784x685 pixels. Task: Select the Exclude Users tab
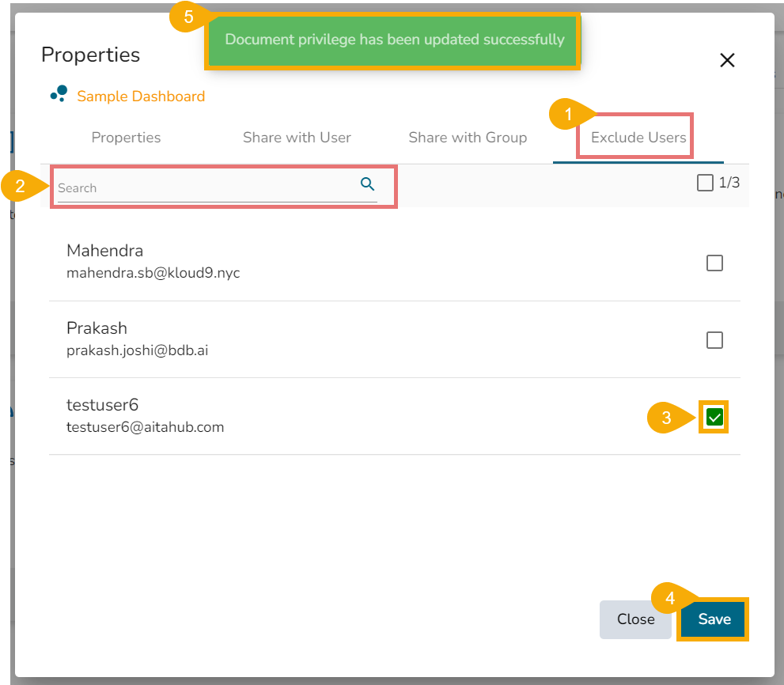click(638, 138)
